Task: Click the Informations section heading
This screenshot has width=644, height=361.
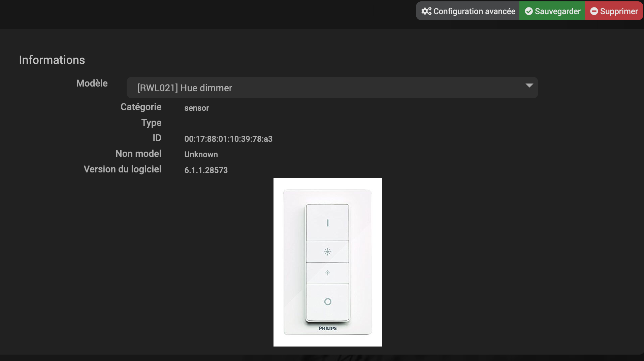Action: click(x=52, y=60)
